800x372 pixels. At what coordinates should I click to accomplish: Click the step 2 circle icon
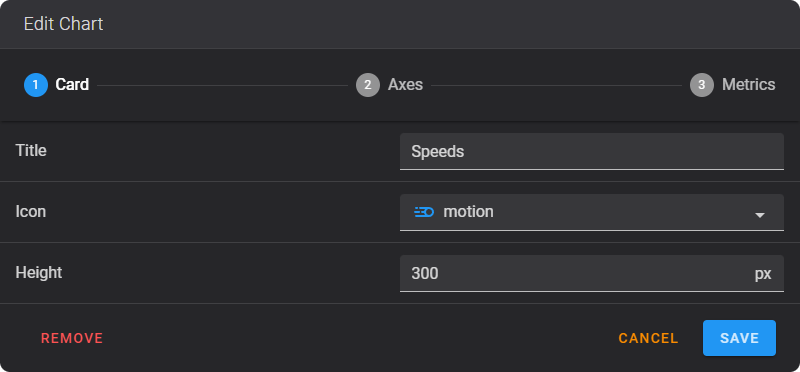coord(368,85)
